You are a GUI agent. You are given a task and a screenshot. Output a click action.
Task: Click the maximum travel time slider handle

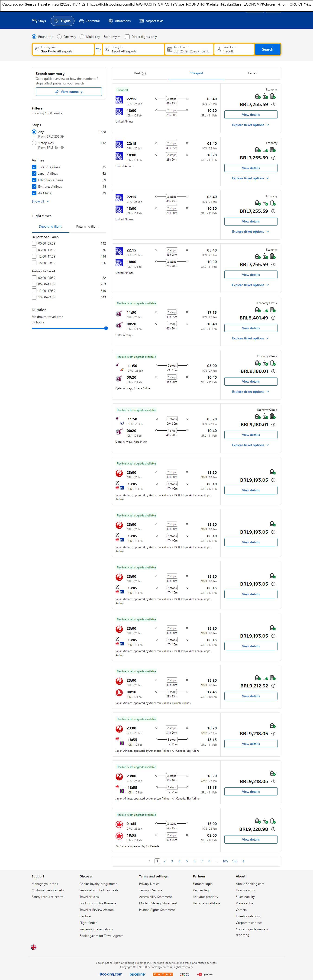[106, 328]
